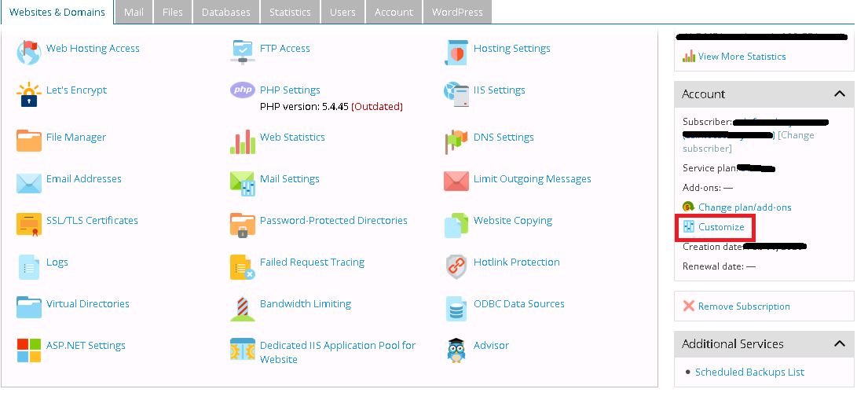Open the Databases tab
The image size is (868, 411).
(x=226, y=12)
